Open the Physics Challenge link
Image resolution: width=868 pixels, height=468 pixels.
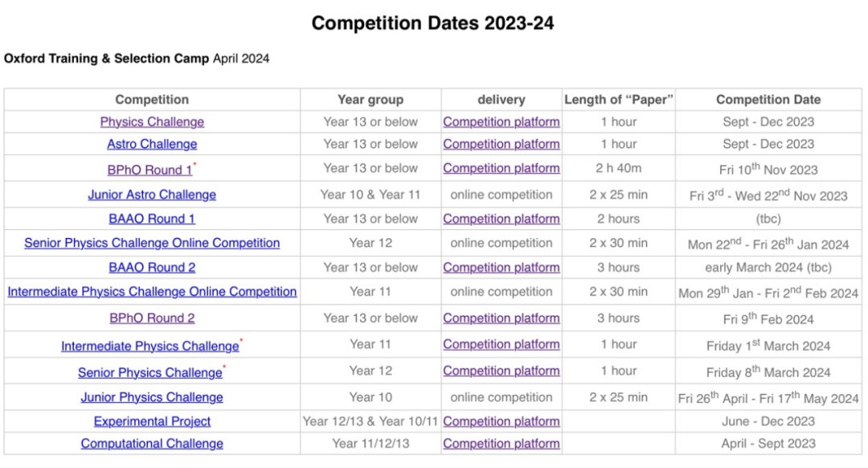(152, 122)
